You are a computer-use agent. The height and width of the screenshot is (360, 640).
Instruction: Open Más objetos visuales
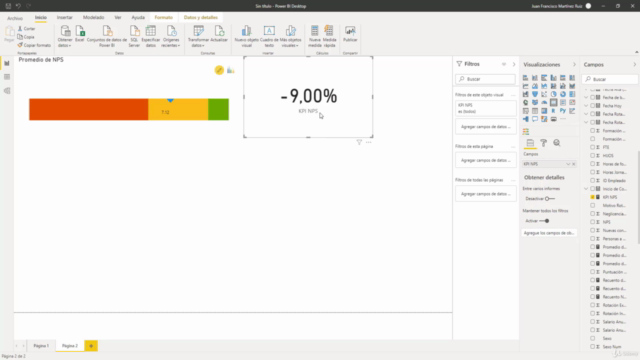[x=290, y=36]
